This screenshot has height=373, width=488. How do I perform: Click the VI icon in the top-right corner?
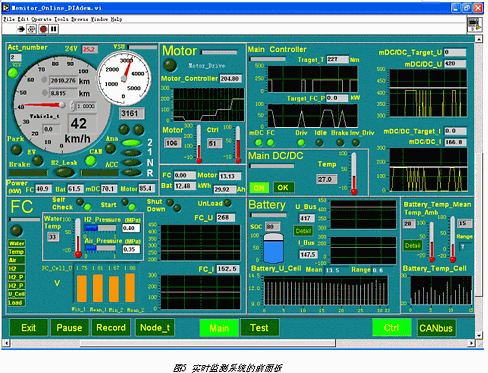pyautogui.click(x=475, y=25)
